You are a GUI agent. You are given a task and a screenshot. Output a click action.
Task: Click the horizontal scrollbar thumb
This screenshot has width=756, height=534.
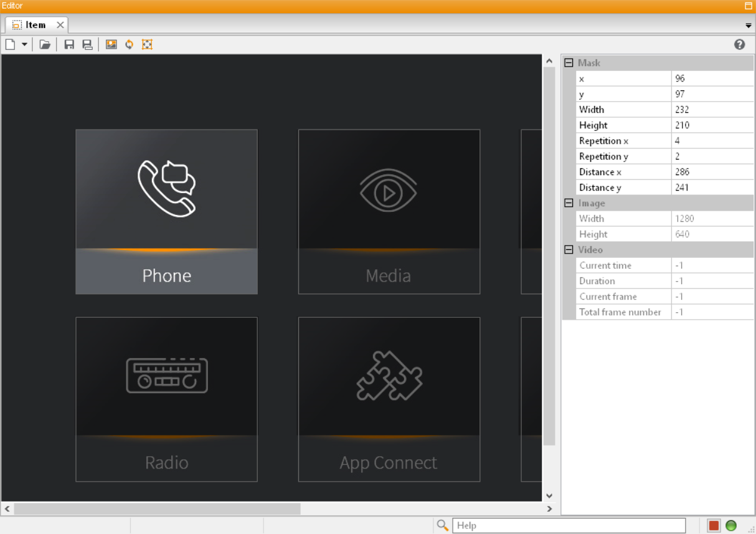click(157, 509)
